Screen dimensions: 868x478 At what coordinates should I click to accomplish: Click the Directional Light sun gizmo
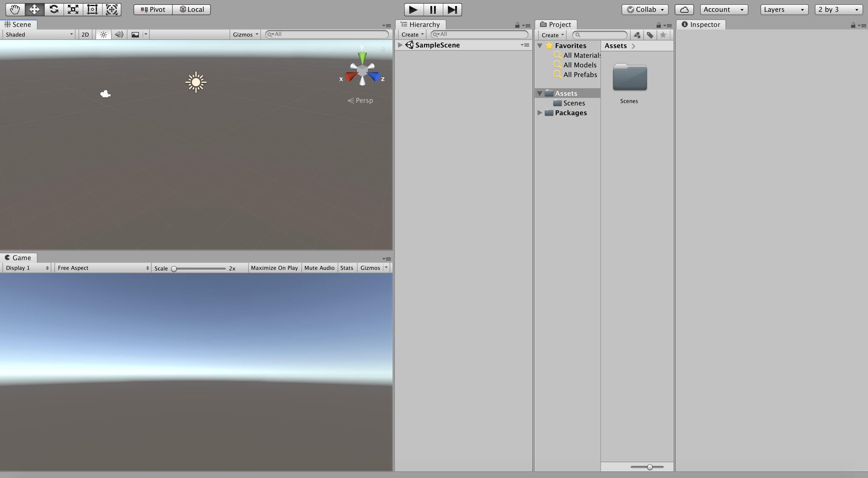click(x=196, y=82)
